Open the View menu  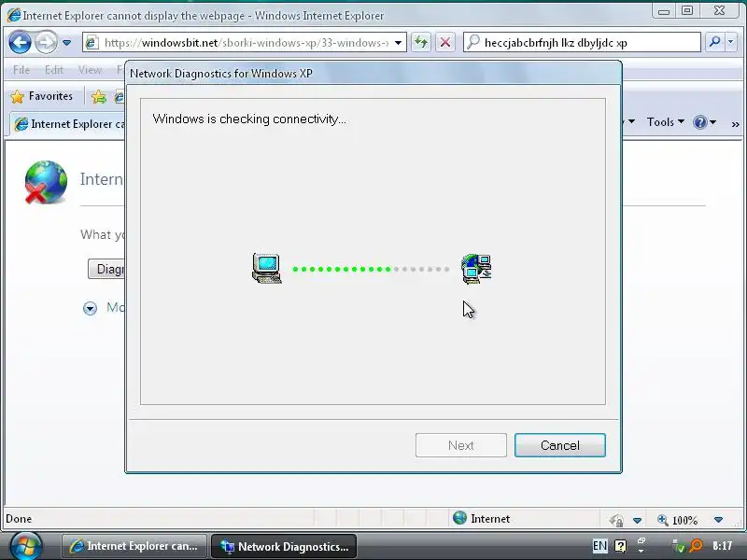pyautogui.click(x=90, y=70)
